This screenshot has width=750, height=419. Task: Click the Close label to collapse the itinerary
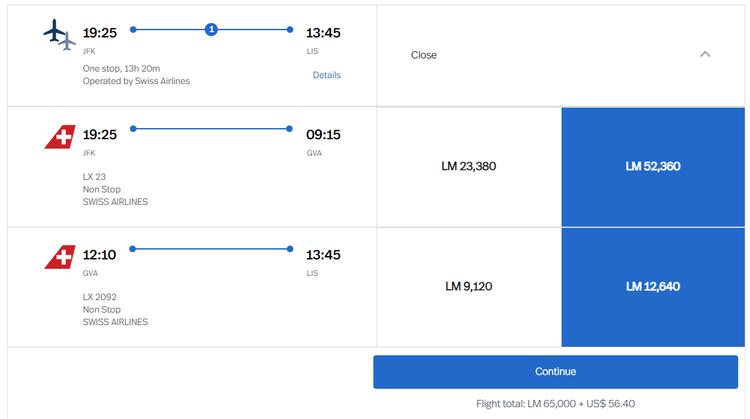pos(424,55)
